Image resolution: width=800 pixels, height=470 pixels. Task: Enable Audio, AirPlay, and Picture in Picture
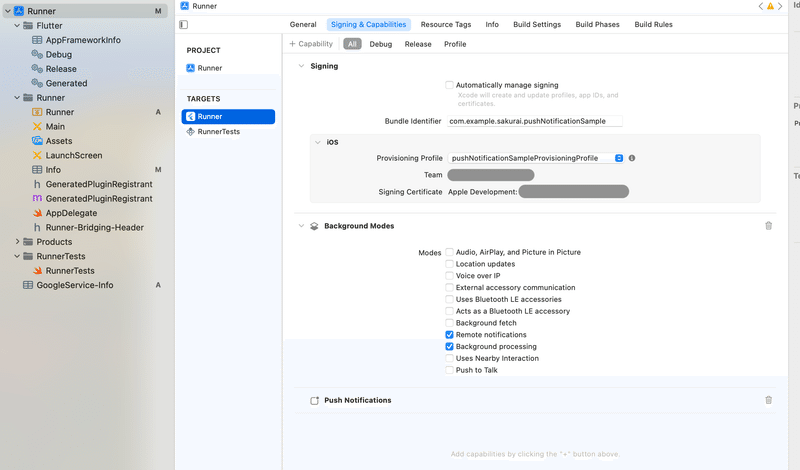click(449, 252)
